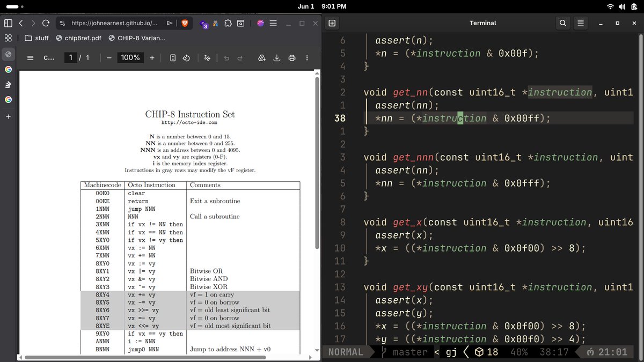Click the 'jump0 NNN' instruction cell

click(143, 349)
